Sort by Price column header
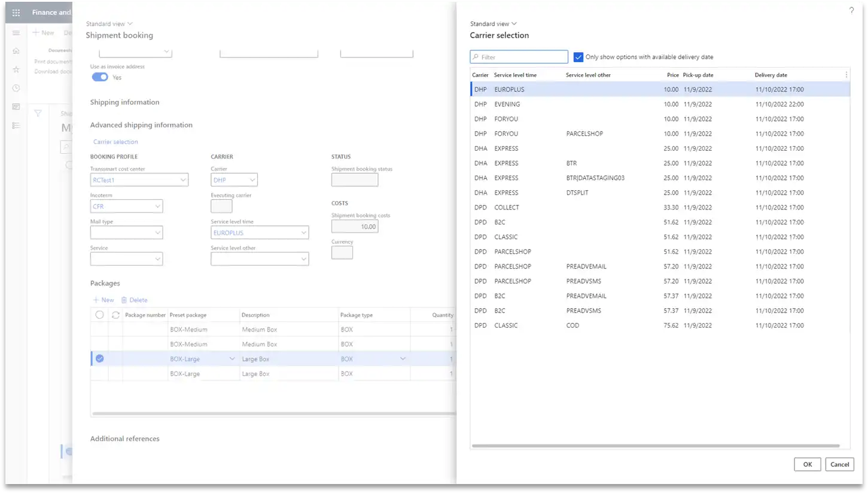The height and width of the screenshot is (493, 868). (673, 75)
